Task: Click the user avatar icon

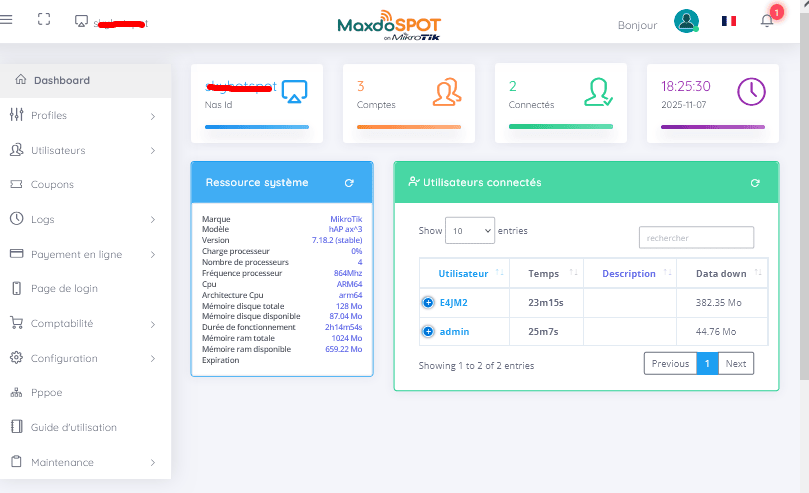Action: 686,22
